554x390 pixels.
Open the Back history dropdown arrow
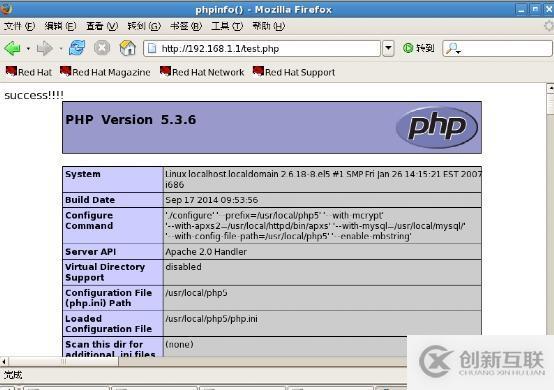pyautogui.click(x=28, y=48)
